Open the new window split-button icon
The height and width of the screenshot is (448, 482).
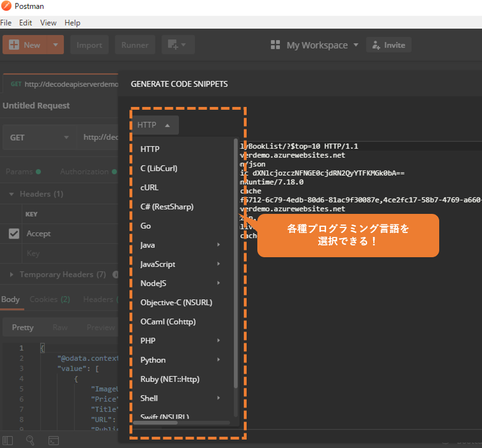pos(178,45)
